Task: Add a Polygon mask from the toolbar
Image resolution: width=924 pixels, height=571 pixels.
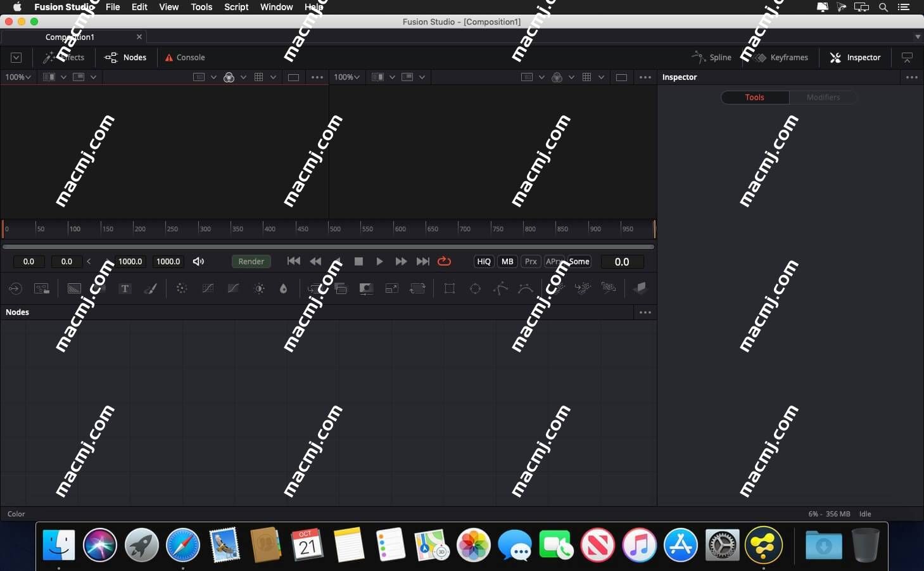Action: point(500,288)
